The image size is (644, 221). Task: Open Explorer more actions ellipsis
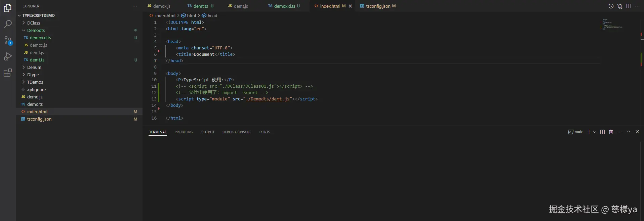135,6
